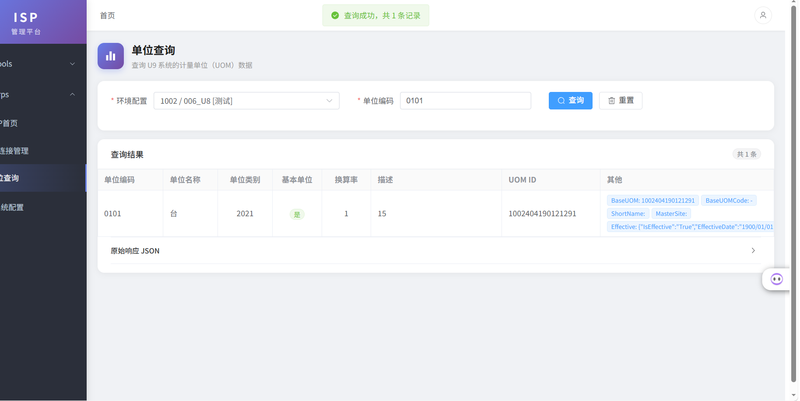This screenshot has height=401, width=800.
Task: Open the floating assistant robot icon
Action: (776, 279)
